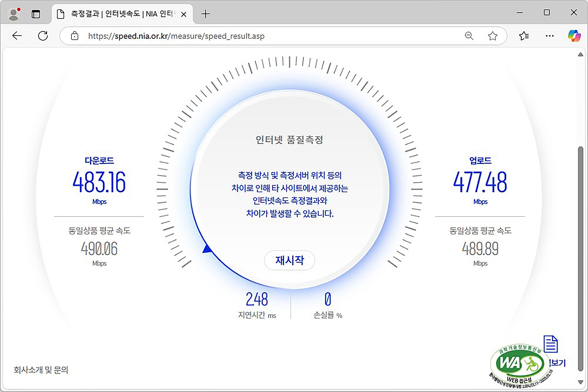This screenshot has width=588, height=392.
Task: Select the 측정결과 NIA browser tab
Action: [121, 14]
